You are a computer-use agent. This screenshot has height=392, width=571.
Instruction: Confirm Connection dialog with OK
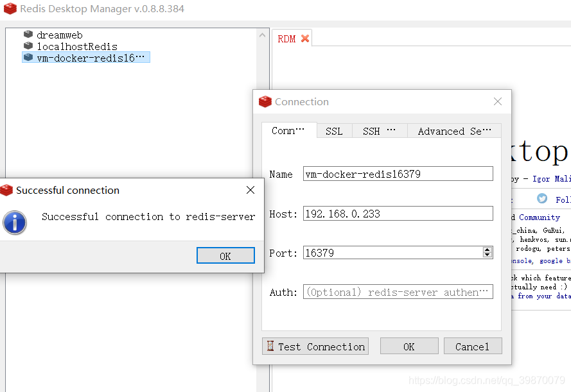point(409,346)
